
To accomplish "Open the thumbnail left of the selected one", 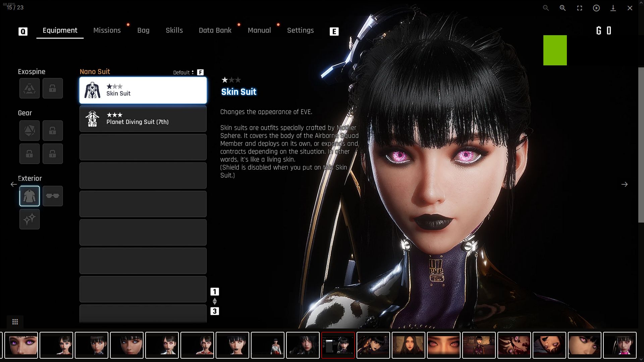I will (x=303, y=345).
